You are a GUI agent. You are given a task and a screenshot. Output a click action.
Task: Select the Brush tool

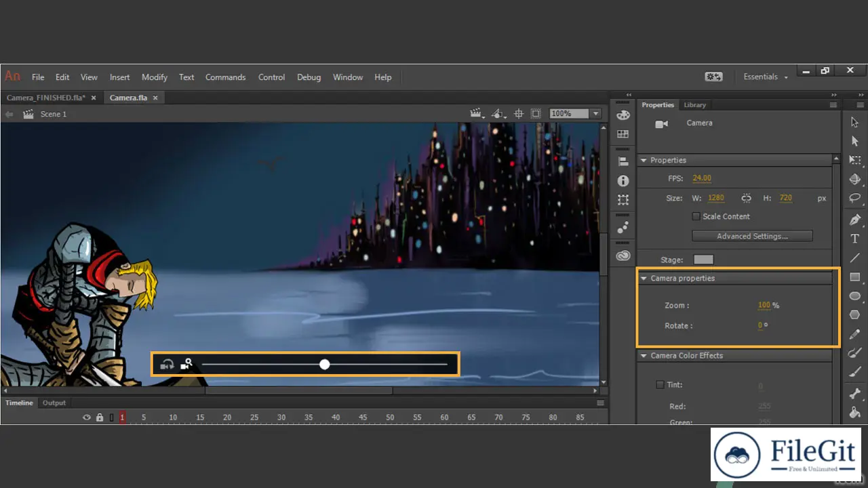(x=855, y=372)
